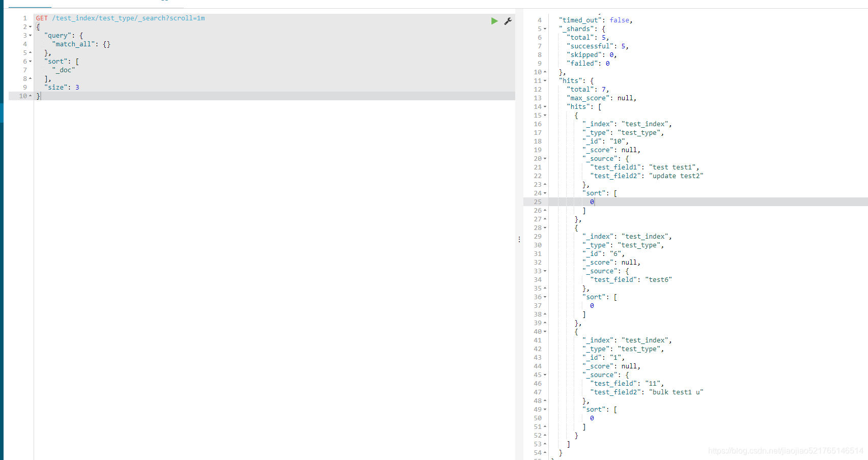Viewport: 868px width, 460px height.
Task: Collapse "sort" array at response line 36
Action: tap(545, 297)
